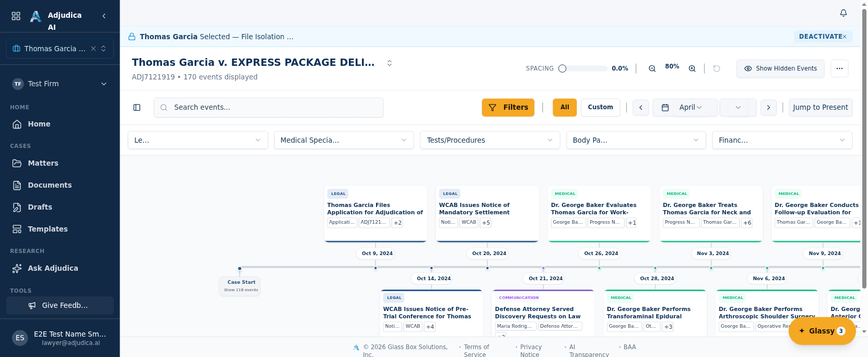
Task: Open Matters in the sidebar
Action: (x=60, y=163)
